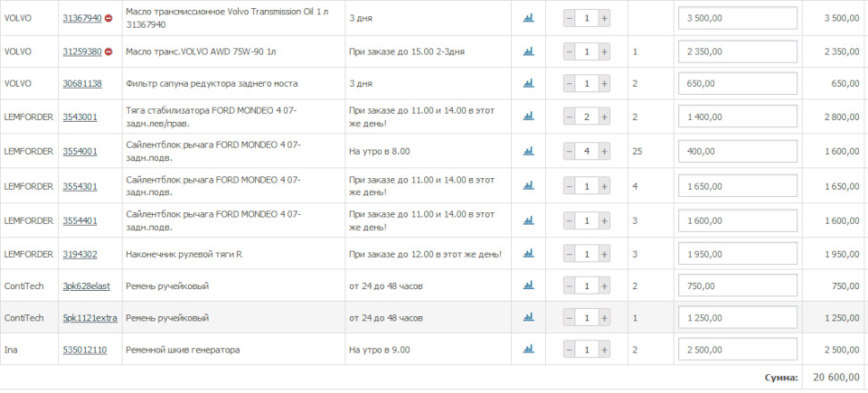
Task: Open part number link 535012110
Action: pyautogui.click(x=85, y=350)
